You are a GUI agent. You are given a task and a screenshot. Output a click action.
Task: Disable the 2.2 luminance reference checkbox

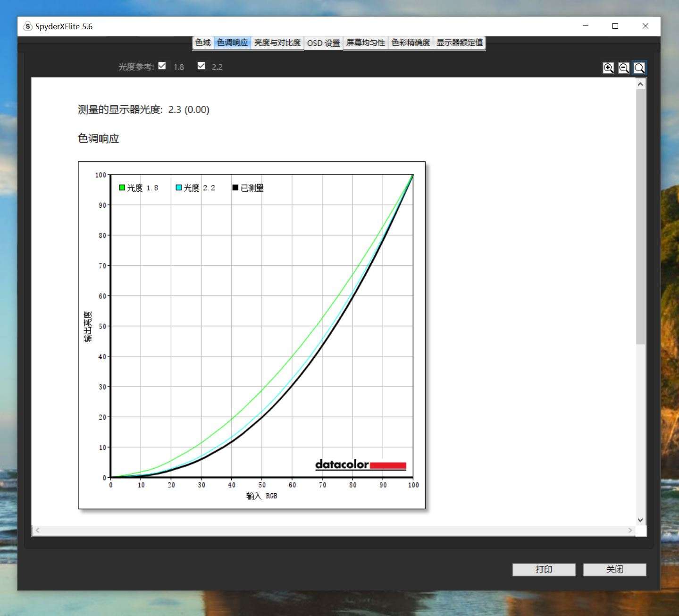[201, 66]
